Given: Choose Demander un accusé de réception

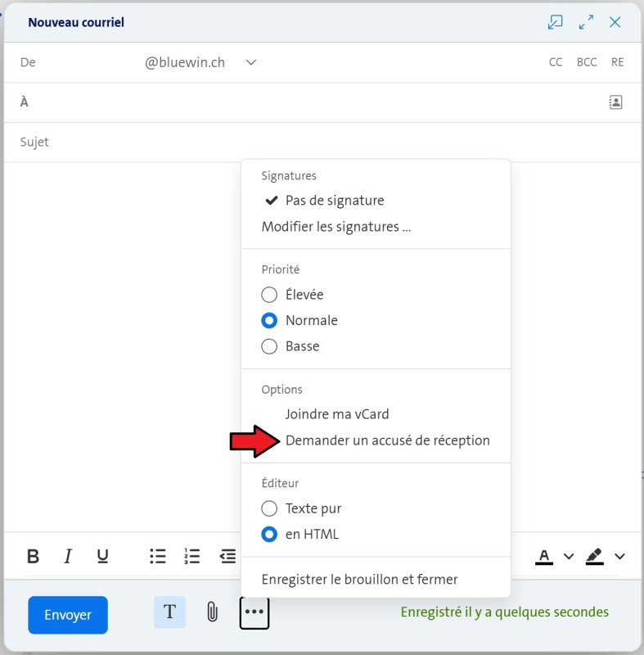Looking at the screenshot, I should point(387,440).
